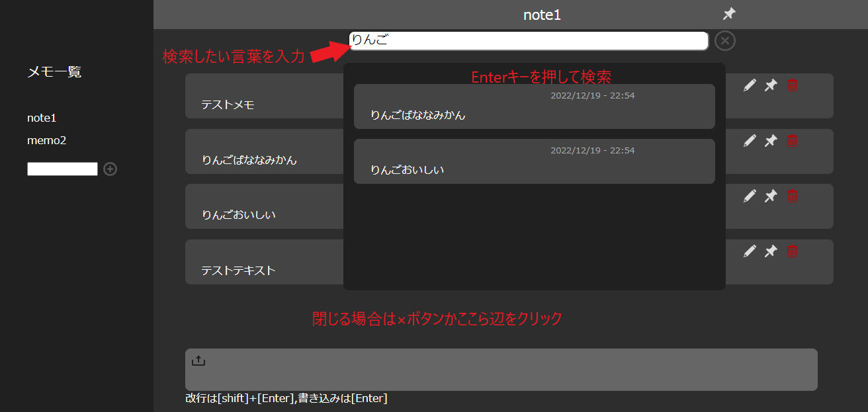Focus the search field containing りんご
This screenshot has width=868, height=412.
529,41
